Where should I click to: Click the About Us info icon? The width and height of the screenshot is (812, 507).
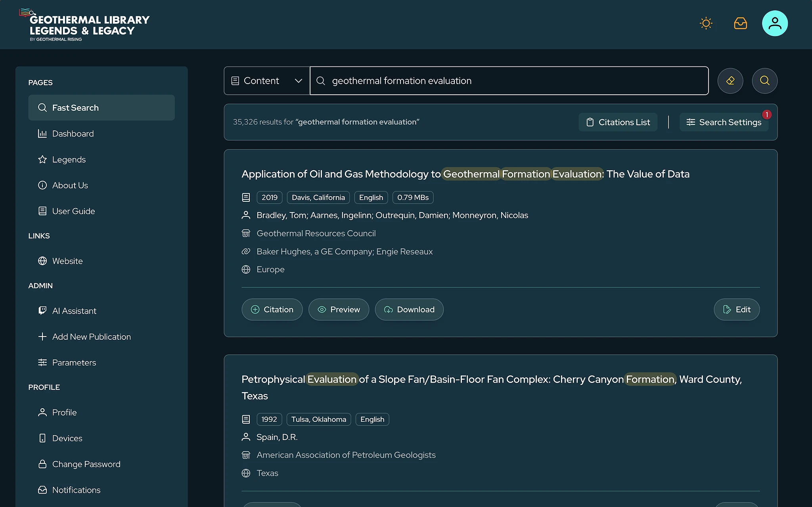[42, 185]
